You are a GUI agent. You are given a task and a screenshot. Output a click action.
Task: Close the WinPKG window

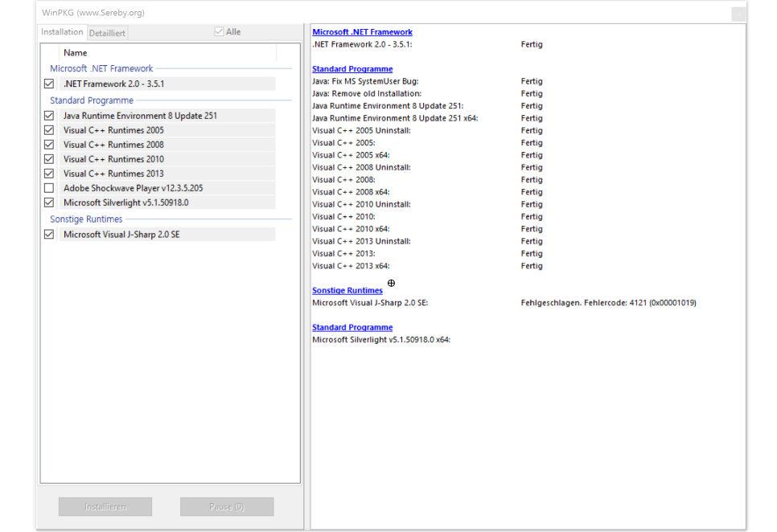pos(738,14)
